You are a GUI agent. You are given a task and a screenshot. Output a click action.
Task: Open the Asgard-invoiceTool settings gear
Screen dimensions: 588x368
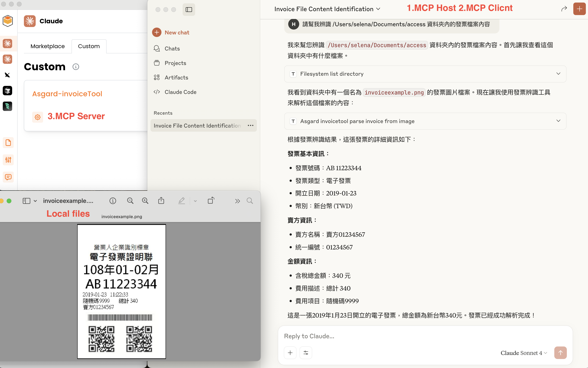(38, 117)
